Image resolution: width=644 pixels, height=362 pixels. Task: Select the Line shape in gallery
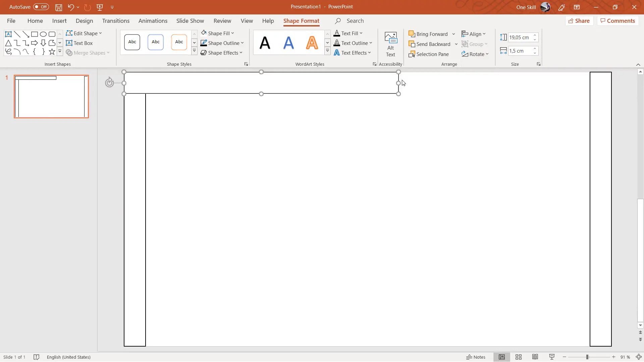pyautogui.click(x=17, y=34)
